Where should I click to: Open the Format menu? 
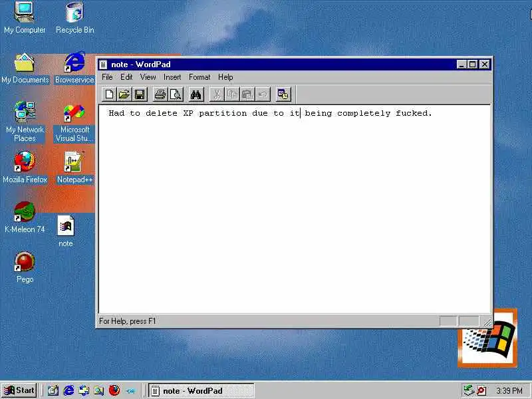(199, 77)
